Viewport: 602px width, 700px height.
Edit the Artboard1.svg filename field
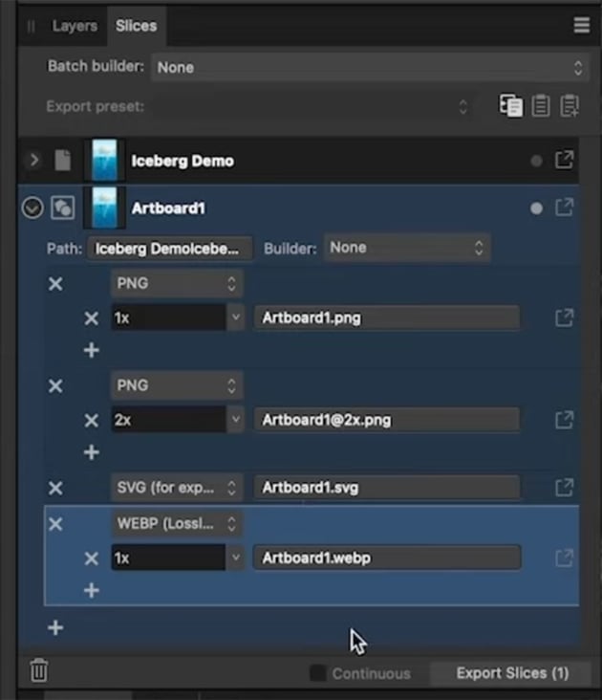coord(387,488)
